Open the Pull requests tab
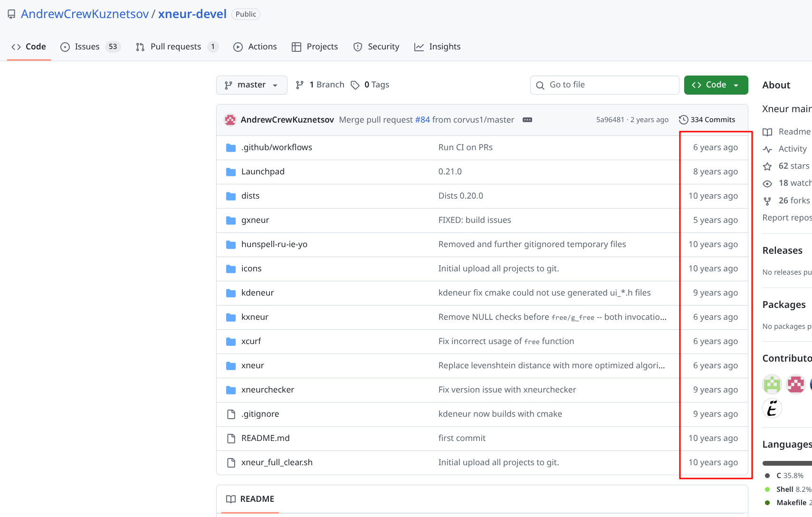The height and width of the screenshot is (517, 812). coord(177,47)
